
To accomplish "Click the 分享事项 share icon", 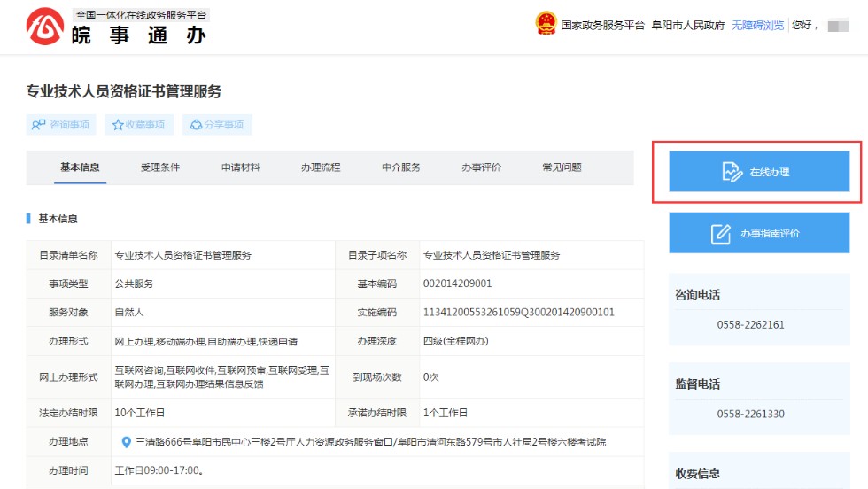I will pos(196,125).
